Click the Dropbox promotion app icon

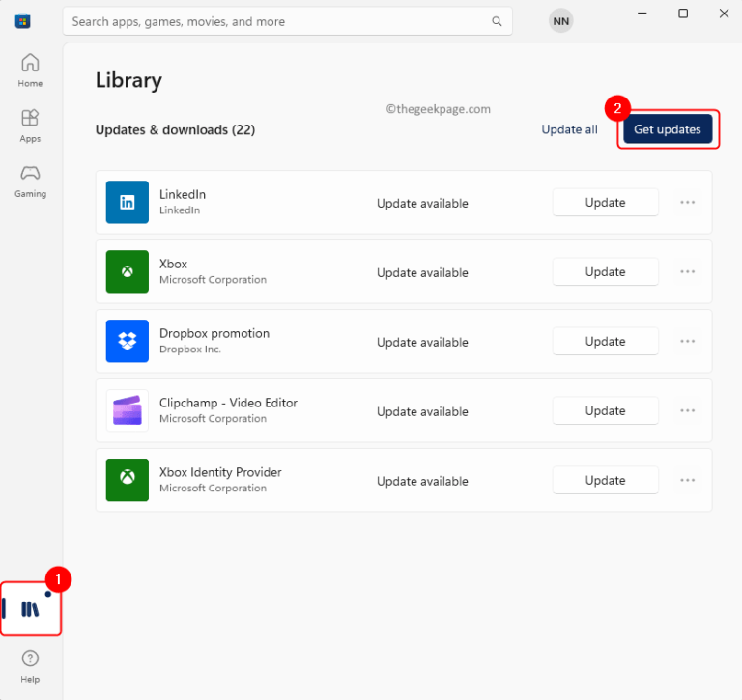128,341
